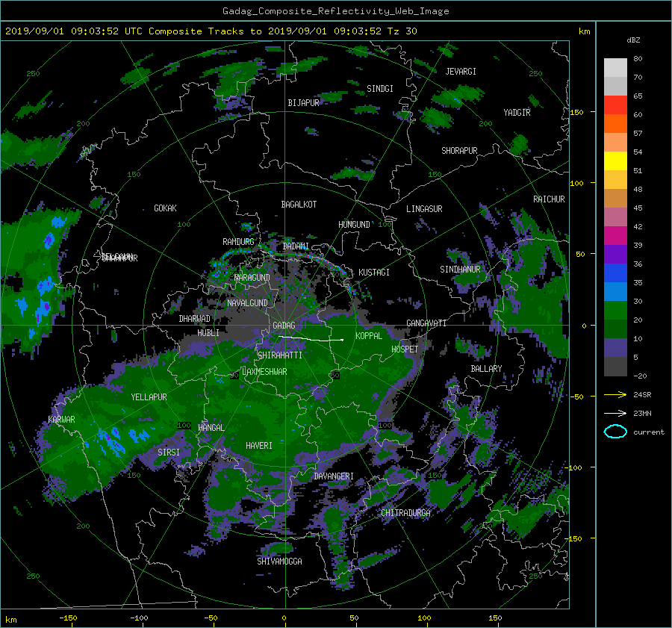Click the LINGASUR city label
672x628 pixels.
(x=424, y=209)
